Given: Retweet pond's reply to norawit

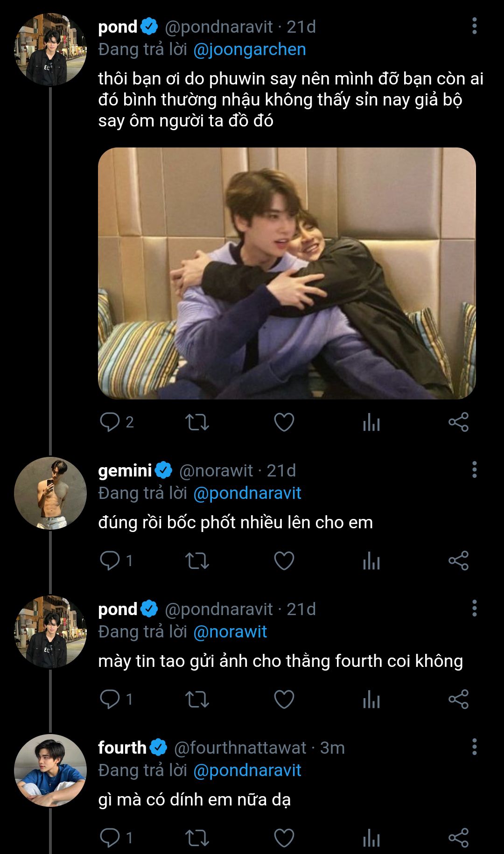Looking at the screenshot, I should [x=197, y=699].
